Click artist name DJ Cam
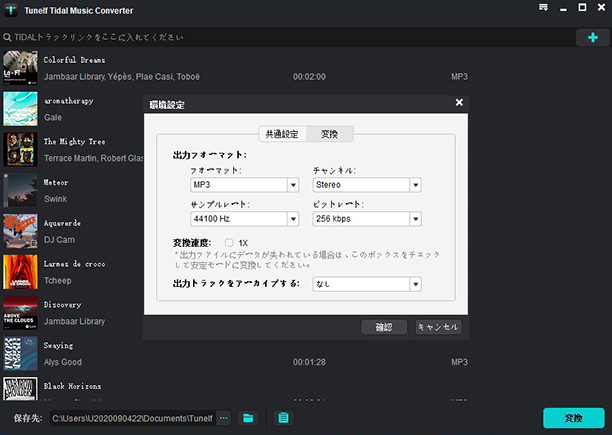This screenshot has width=612, height=435. point(59,240)
